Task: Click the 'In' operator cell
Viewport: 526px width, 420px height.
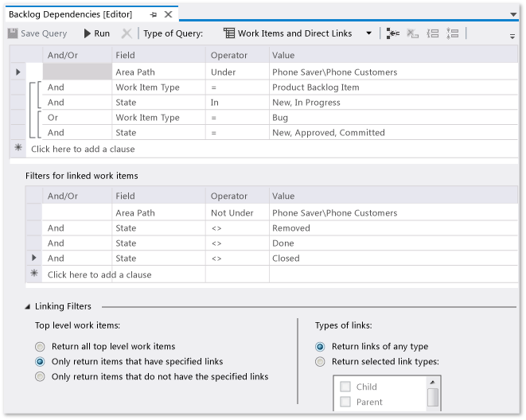Action: (x=237, y=103)
